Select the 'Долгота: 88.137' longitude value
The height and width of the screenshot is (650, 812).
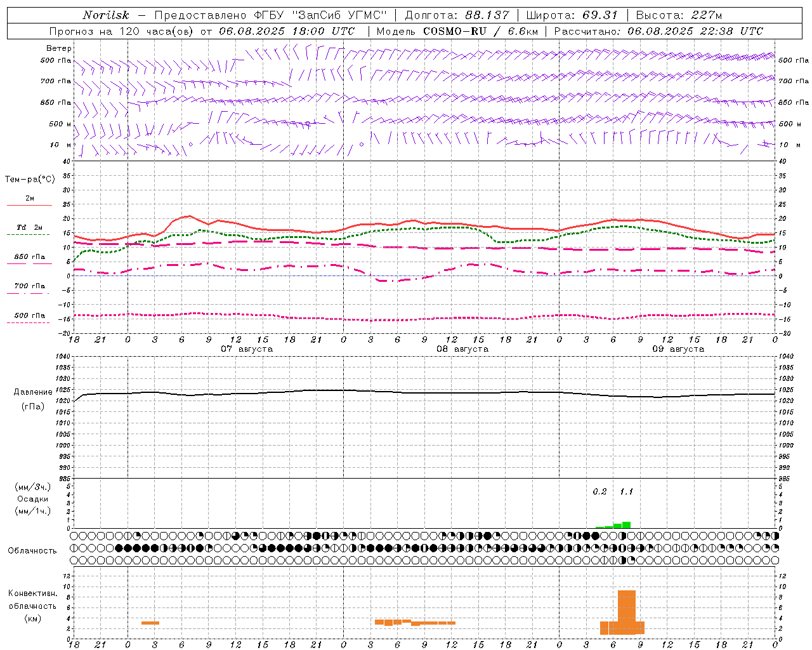[x=457, y=15]
